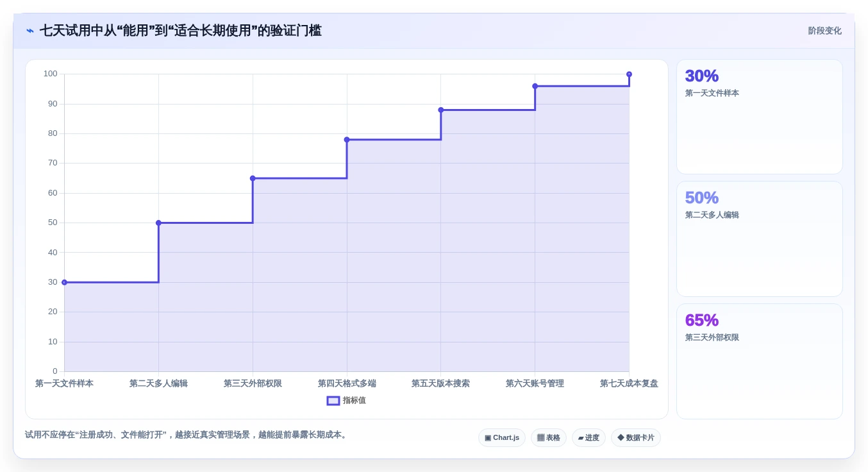Click the data point at value 78

(347, 140)
